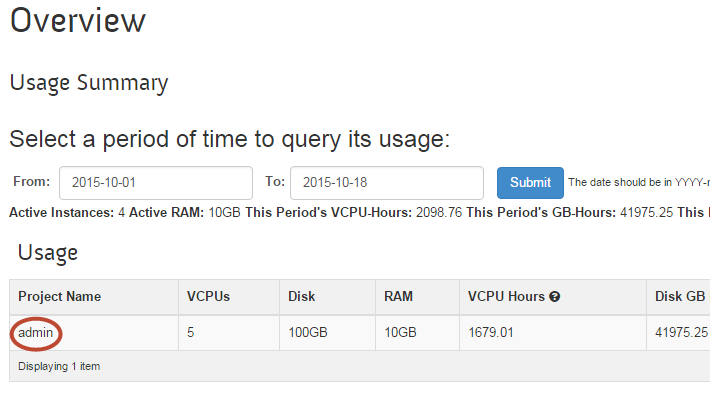The image size is (710, 409).
Task: Select the 100GB disk cell
Action: [x=308, y=332]
